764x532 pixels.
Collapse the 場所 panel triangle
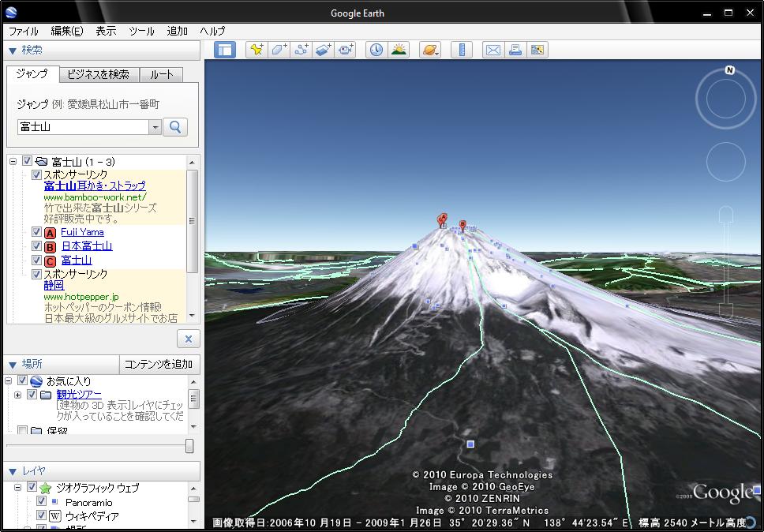click(x=13, y=365)
